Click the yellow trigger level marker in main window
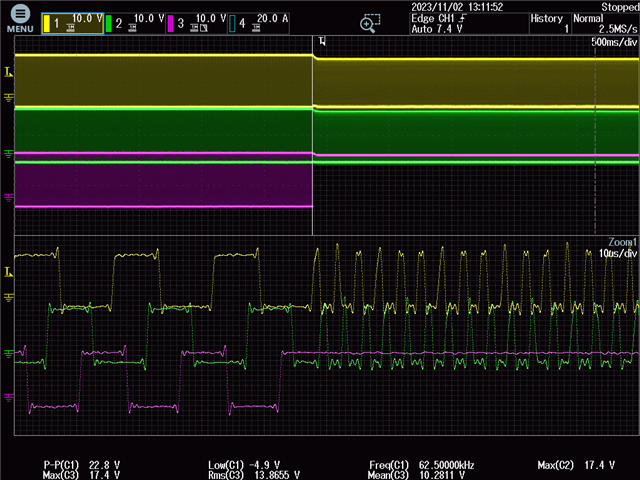This screenshot has height=480, width=640. pyautogui.click(x=9, y=72)
